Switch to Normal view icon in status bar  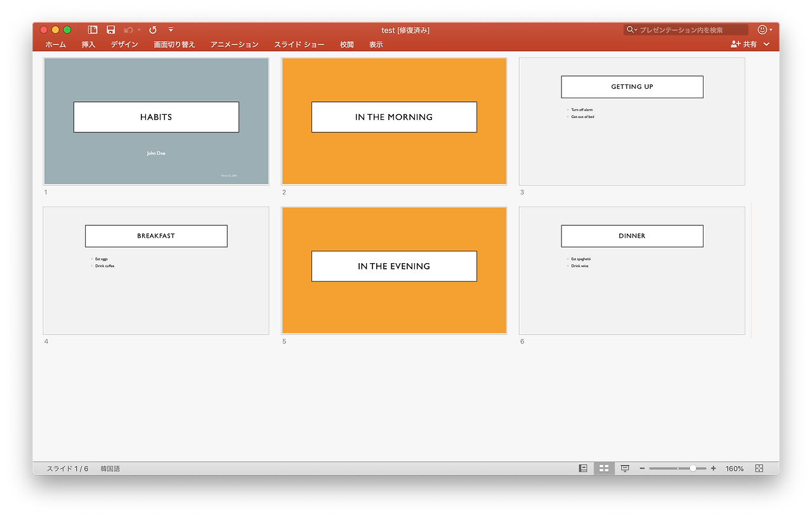click(x=583, y=469)
